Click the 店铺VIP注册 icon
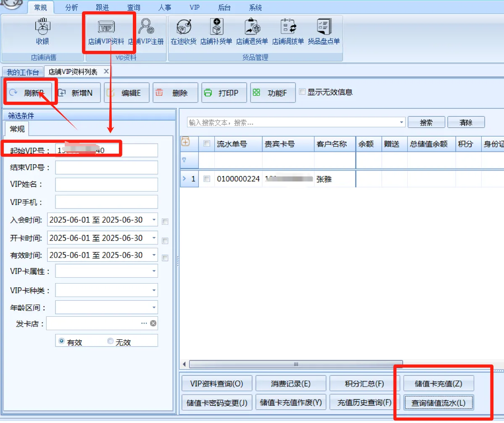504x423 pixels. (x=146, y=32)
